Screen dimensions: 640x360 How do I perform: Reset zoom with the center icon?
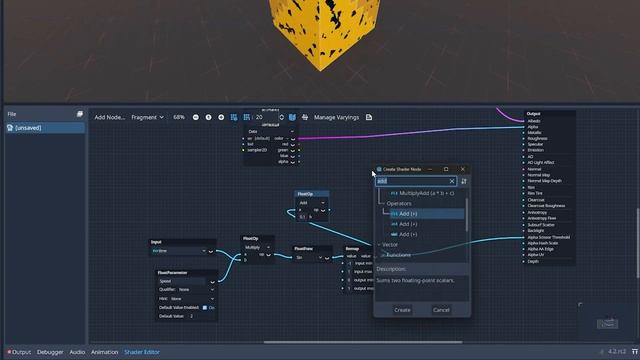[x=208, y=117]
